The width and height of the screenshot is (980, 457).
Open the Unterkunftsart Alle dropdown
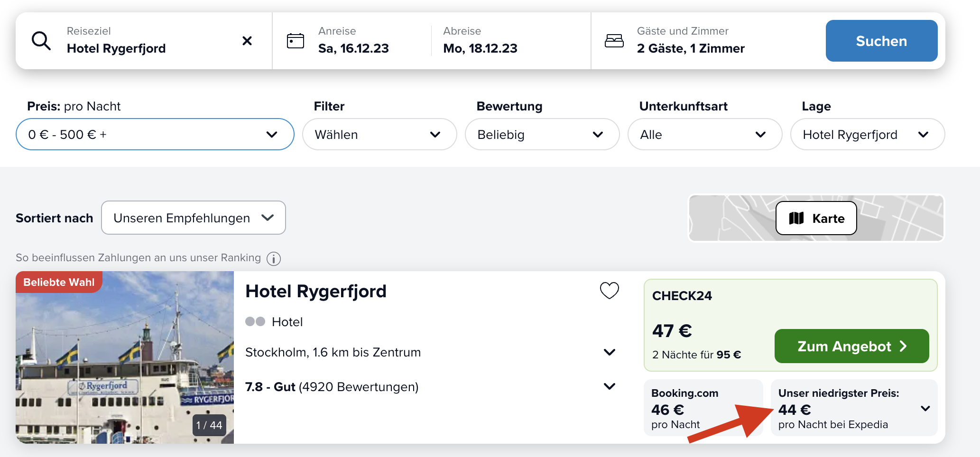(705, 134)
